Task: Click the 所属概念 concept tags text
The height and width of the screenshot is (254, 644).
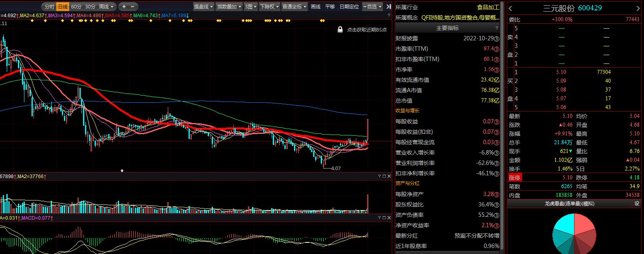Action: point(460,18)
